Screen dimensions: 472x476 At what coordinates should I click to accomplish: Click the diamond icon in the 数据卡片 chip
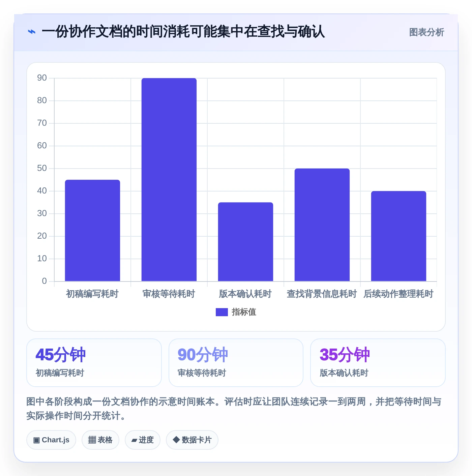tap(176, 440)
